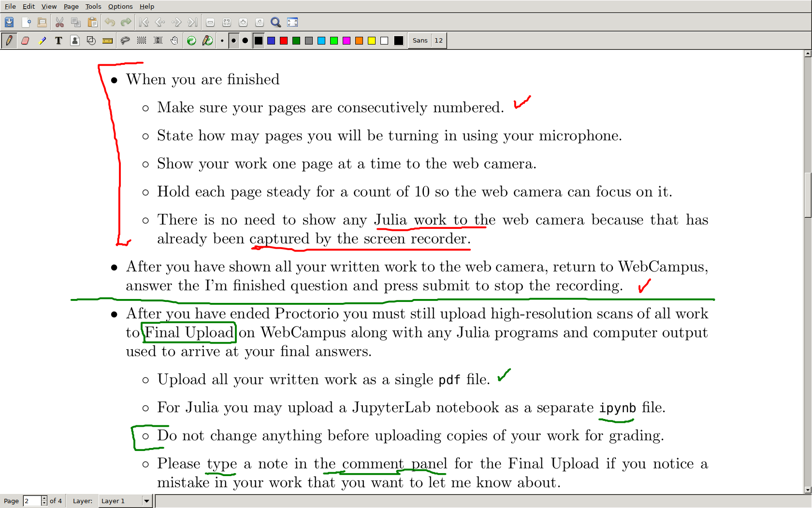This screenshot has height=508, width=812.
Task: Click the page number input field
Action: pos(32,501)
